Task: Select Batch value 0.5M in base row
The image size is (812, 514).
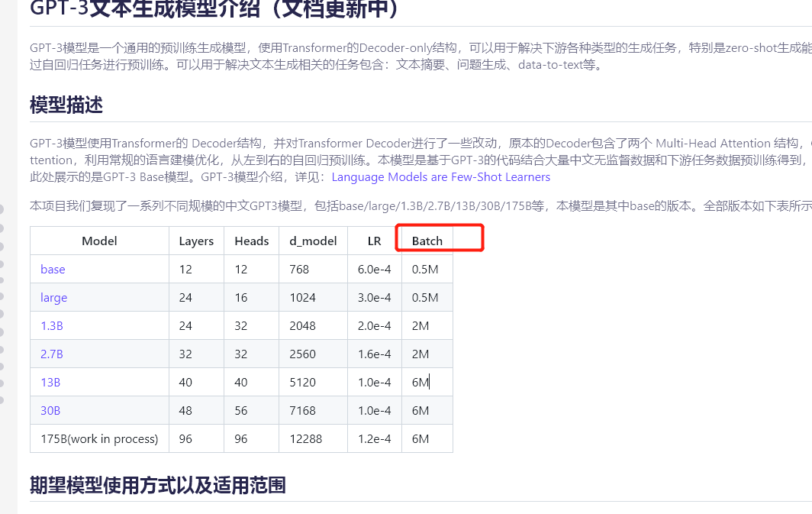Action: pos(425,270)
